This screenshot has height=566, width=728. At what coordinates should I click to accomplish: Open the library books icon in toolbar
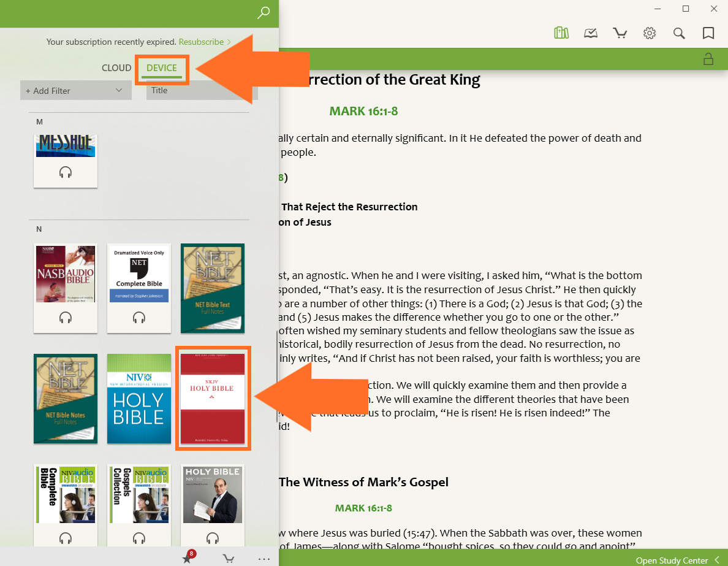[561, 33]
